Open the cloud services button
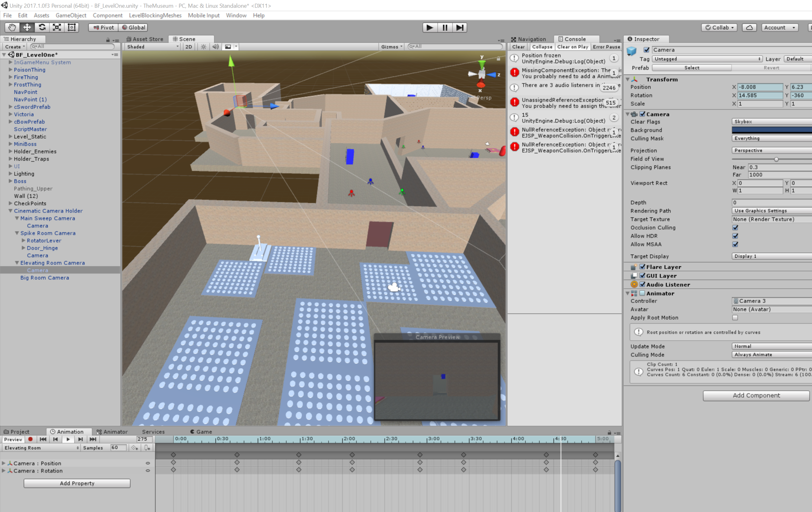812x512 pixels. tap(749, 27)
